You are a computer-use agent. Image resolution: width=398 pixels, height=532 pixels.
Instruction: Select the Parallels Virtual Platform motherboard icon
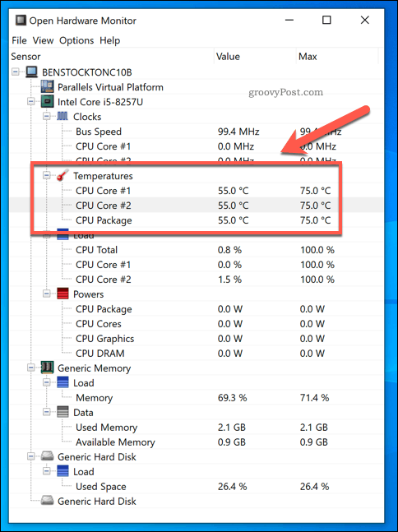(x=47, y=87)
